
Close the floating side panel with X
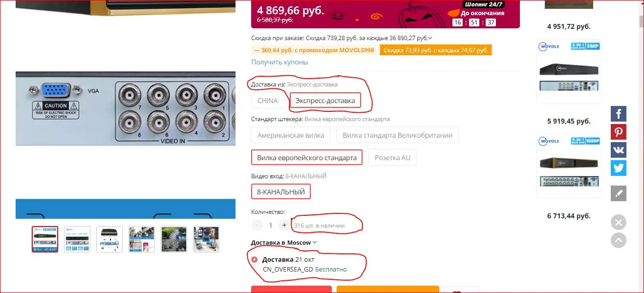click(618, 223)
